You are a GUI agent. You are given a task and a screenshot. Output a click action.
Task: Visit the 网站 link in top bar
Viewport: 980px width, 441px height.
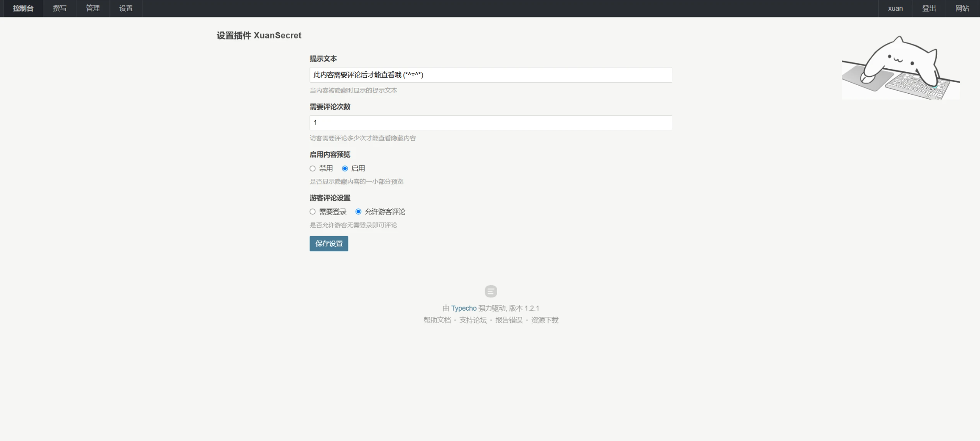pyautogui.click(x=962, y=8)
